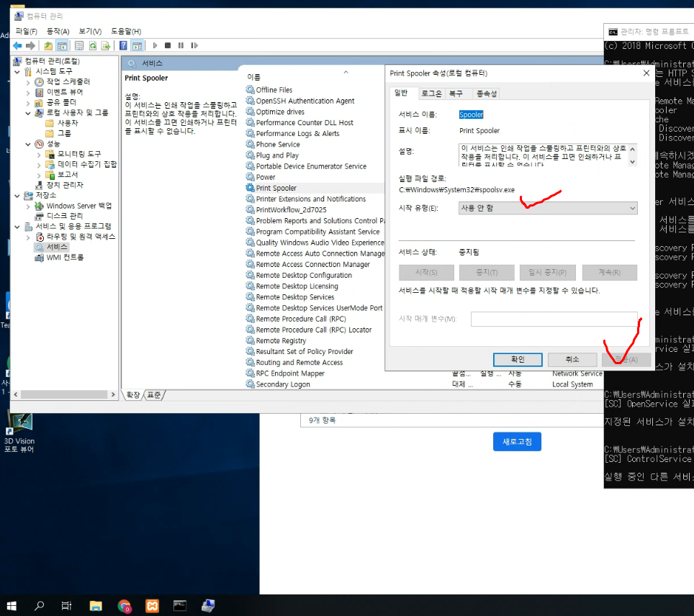Viewport: 694px width, 616px height.
Task: Select 서비스 in the tree
Action: pyautogui.click(x=57, y=247)
